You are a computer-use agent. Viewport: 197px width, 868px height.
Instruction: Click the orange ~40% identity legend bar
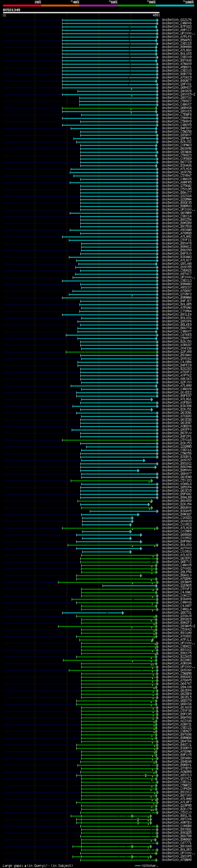[x=60, y=6]
